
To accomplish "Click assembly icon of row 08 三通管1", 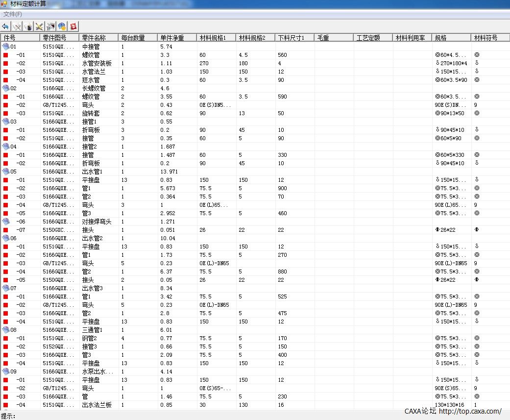I will [x=6, y=330].
